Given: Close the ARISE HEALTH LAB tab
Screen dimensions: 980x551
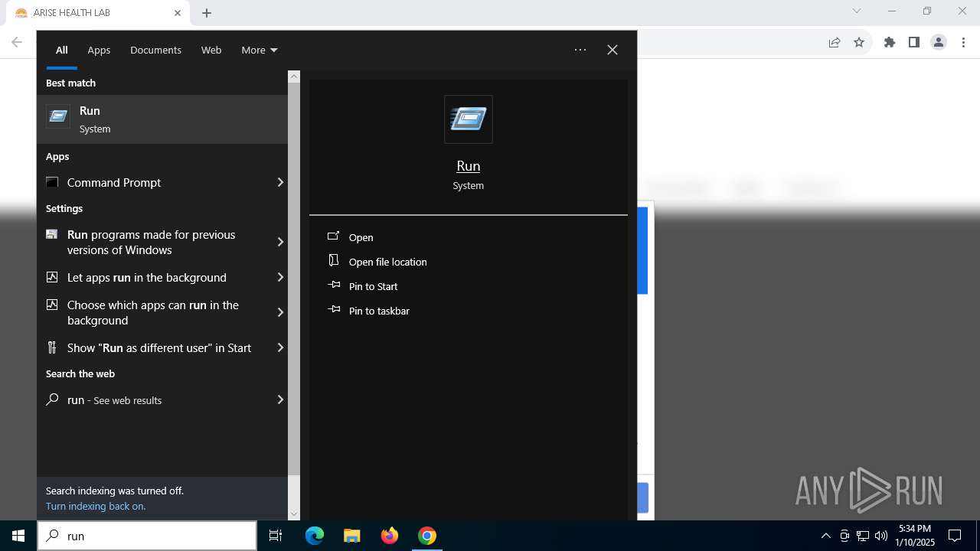Looking at the screenshot, I should click(178, 13).
